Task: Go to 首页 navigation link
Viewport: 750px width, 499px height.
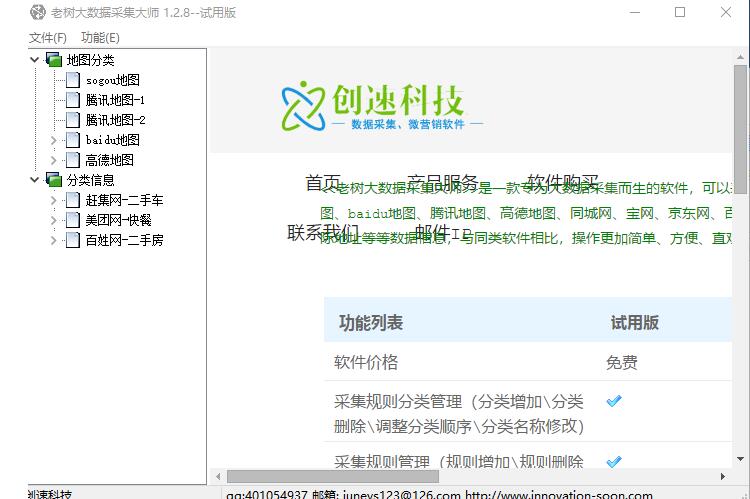Action: (323, 182)
